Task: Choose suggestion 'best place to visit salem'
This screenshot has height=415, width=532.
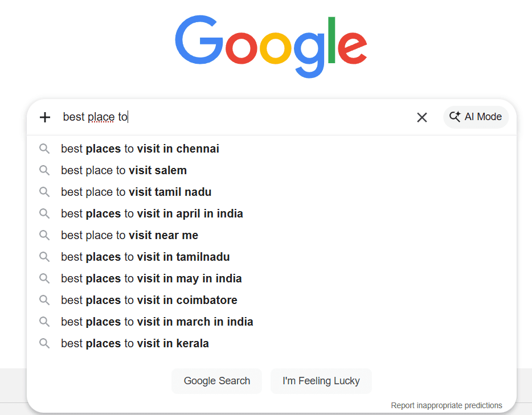Action: pyautogui.click(x=124, y=171)
